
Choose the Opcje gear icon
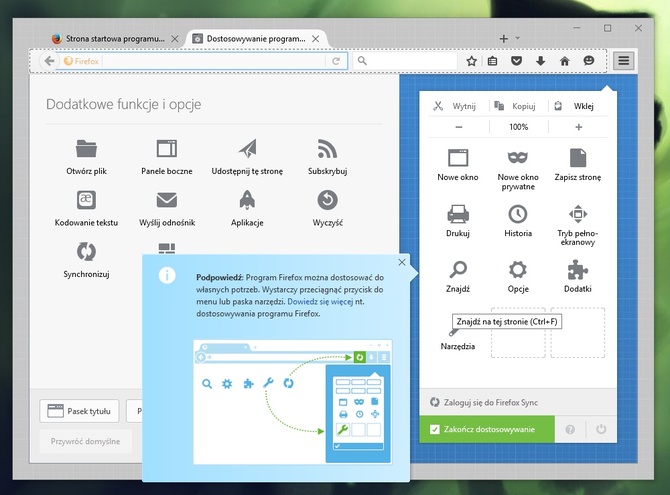pos(518,270)
